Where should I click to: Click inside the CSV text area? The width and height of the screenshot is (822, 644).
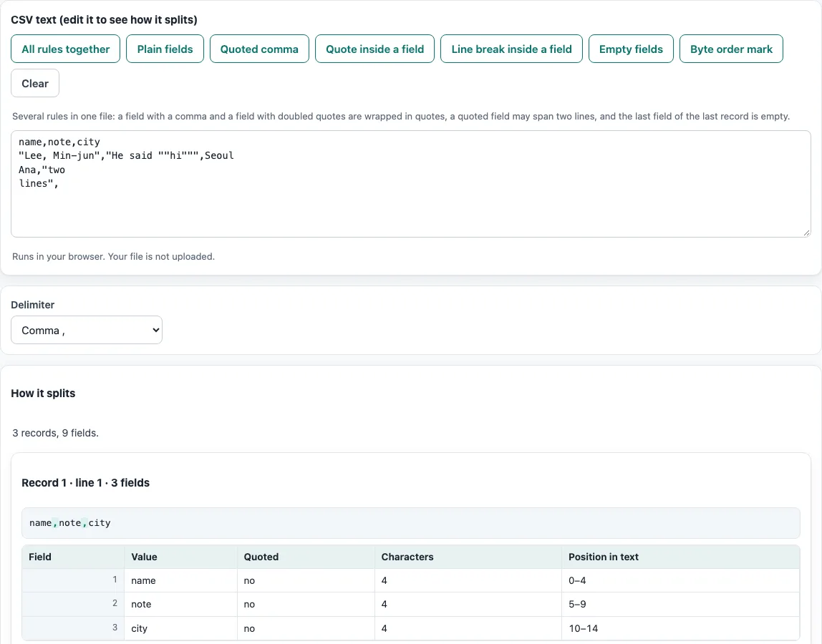pyautogui.click(x=410, y=184)
